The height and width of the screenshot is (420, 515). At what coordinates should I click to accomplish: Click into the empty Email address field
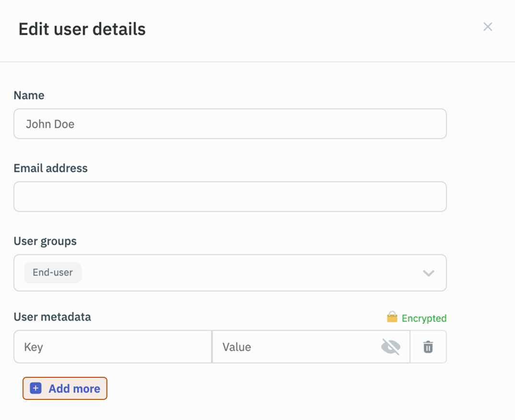(230, 197)
